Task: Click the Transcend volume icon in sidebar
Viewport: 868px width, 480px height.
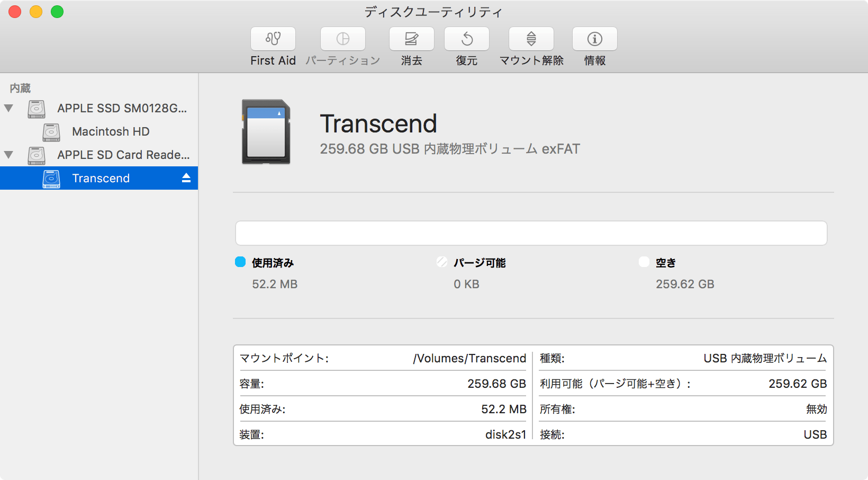Action: click(x=51, y=179)
